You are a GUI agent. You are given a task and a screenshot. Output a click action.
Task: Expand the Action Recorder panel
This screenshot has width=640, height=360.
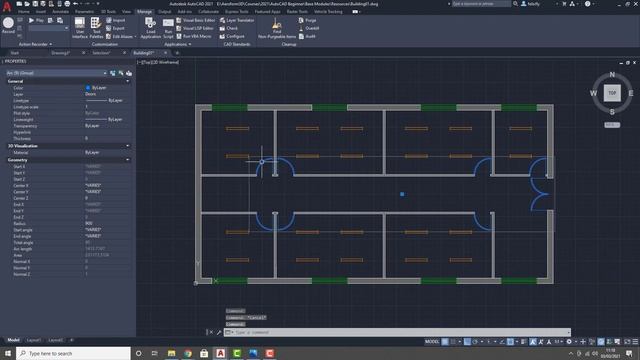[36, 44]
